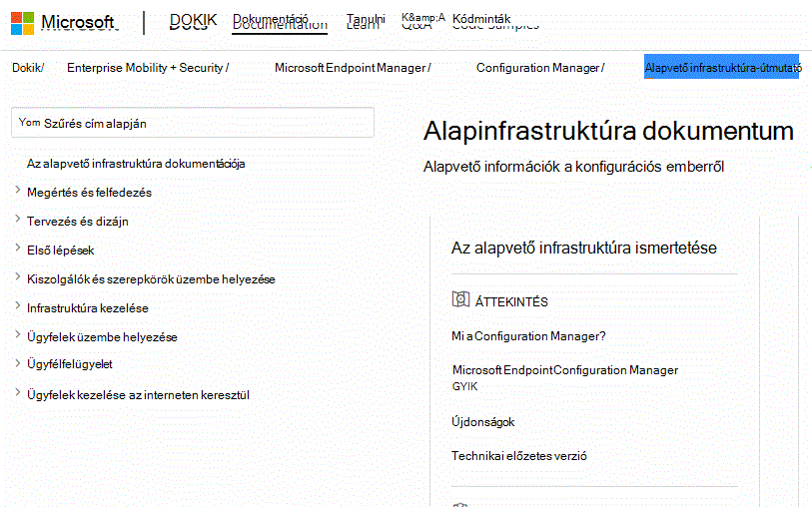
Task: Select the Dokumentáció tab
Action: (280, 22)
